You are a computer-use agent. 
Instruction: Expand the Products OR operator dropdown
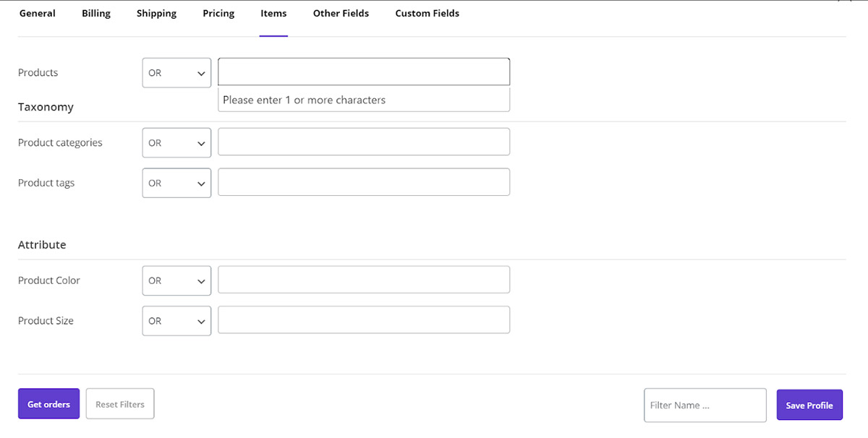pos(176,73)
